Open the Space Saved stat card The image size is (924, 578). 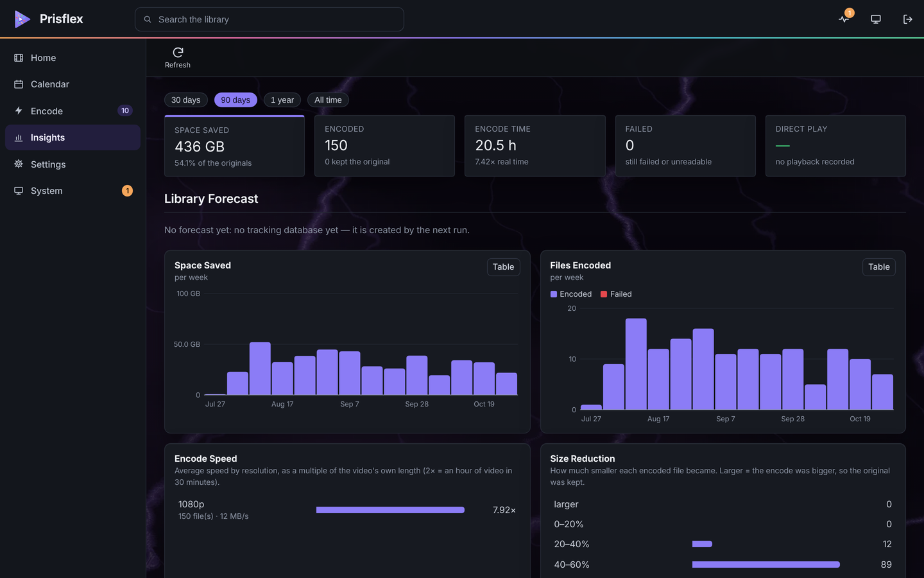tap(234, 146)
